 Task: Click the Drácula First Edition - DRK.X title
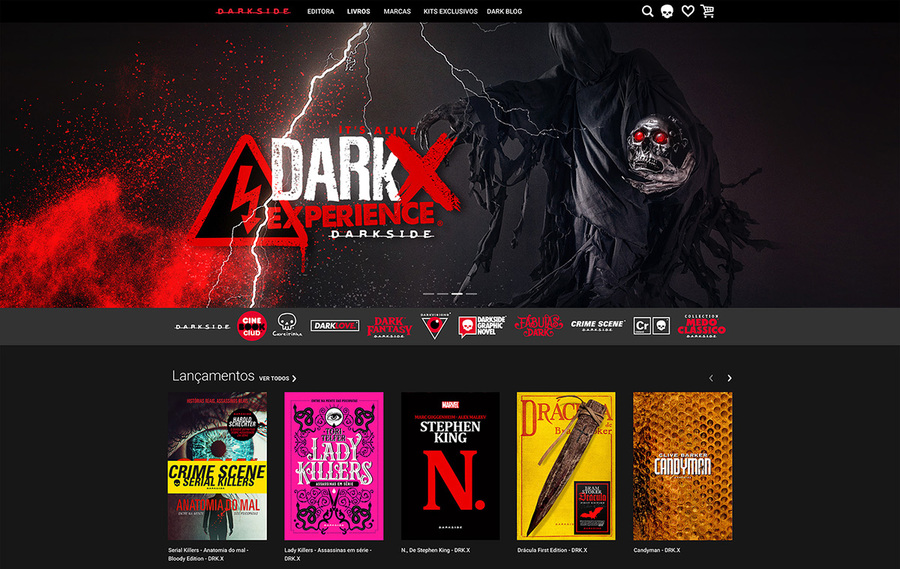[552, 550]
